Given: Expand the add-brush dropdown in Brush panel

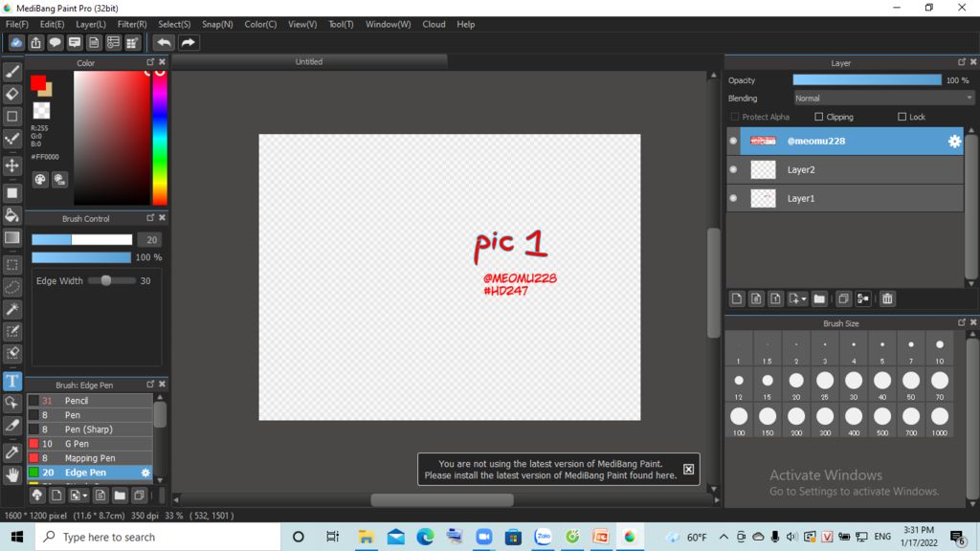Looking at the screenshot, I should pyautogui.click(x=85, y=496).
